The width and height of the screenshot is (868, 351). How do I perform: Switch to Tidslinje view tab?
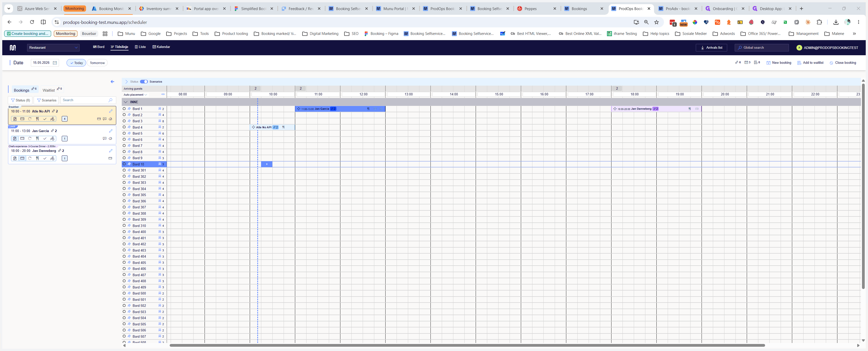click(x=120, y=47)
